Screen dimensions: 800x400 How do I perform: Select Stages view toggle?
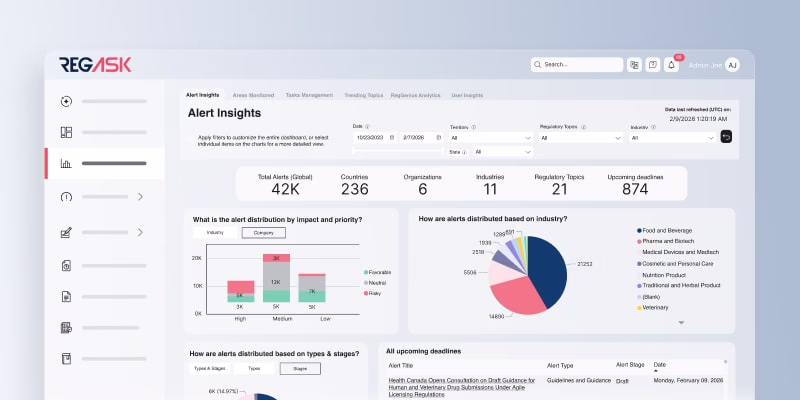pos(300,368)
